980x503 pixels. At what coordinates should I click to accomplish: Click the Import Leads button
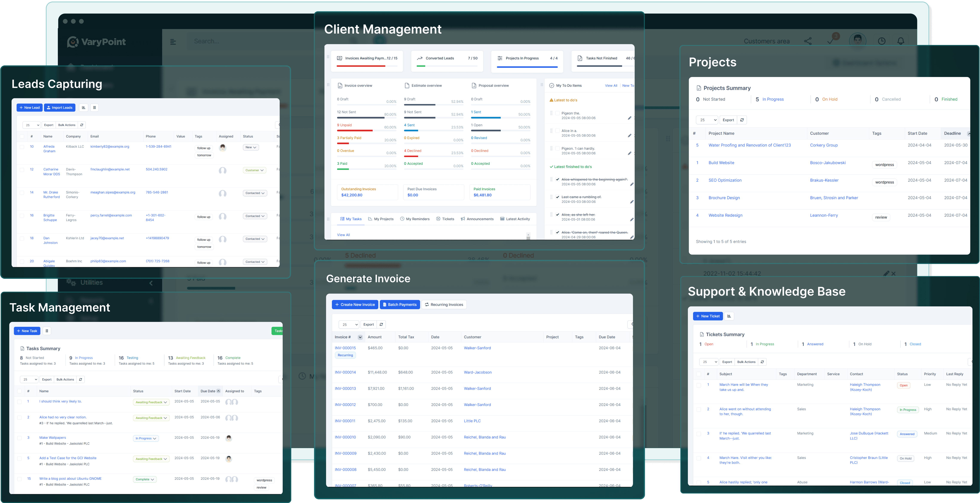click(x=60, y=108)
